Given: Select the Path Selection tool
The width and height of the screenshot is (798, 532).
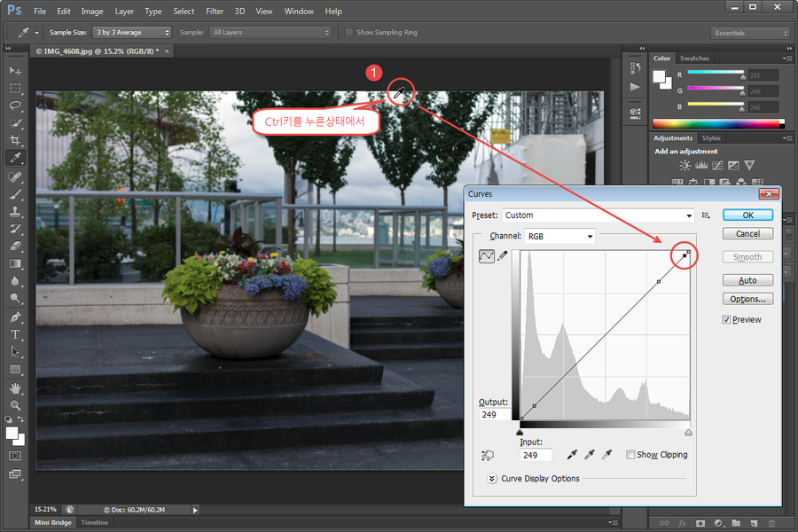Looking at the screenshot, I should [15, 352].
